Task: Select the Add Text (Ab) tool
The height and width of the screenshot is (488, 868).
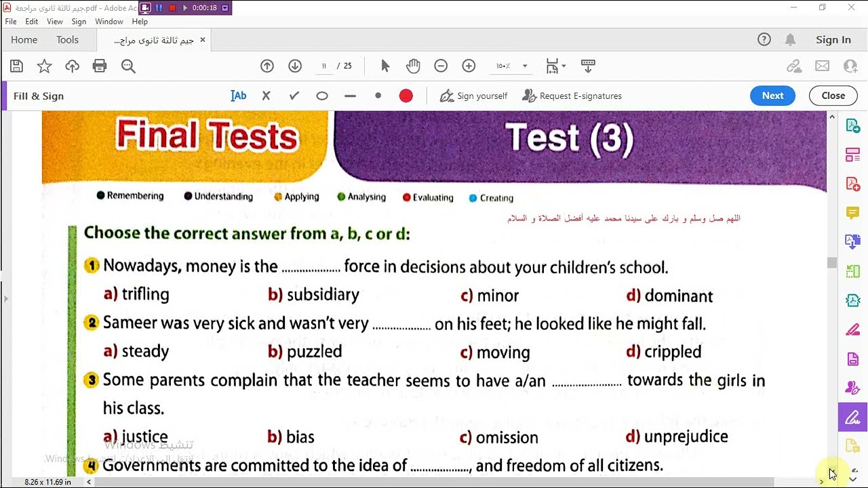Action: (239, 96)
